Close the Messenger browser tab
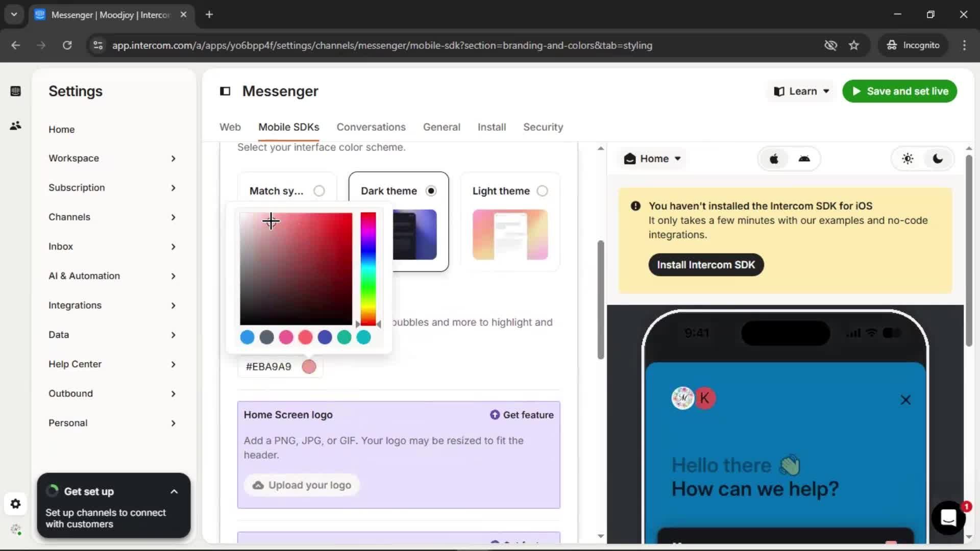 point(184,15)
